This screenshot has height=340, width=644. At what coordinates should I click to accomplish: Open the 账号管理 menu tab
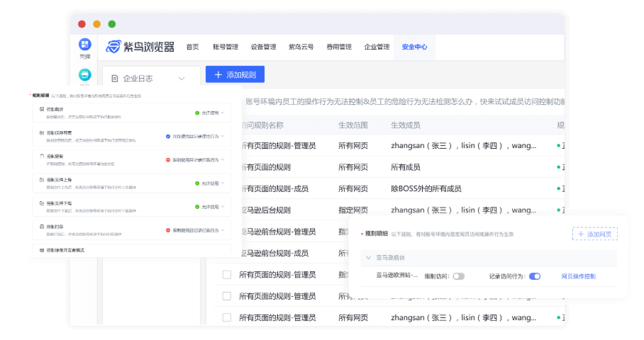point(225,47)
